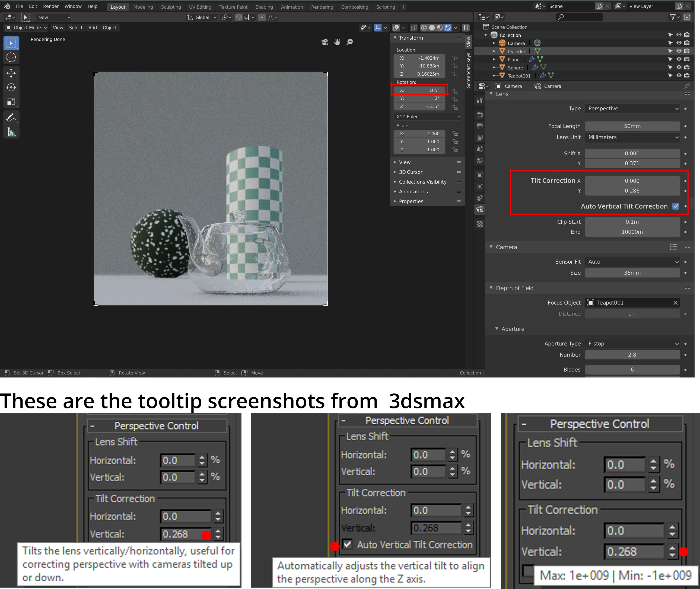Screen dimensions: 700x589
Task: Activate the Scale tool
Action: click(x=11, y=102)
